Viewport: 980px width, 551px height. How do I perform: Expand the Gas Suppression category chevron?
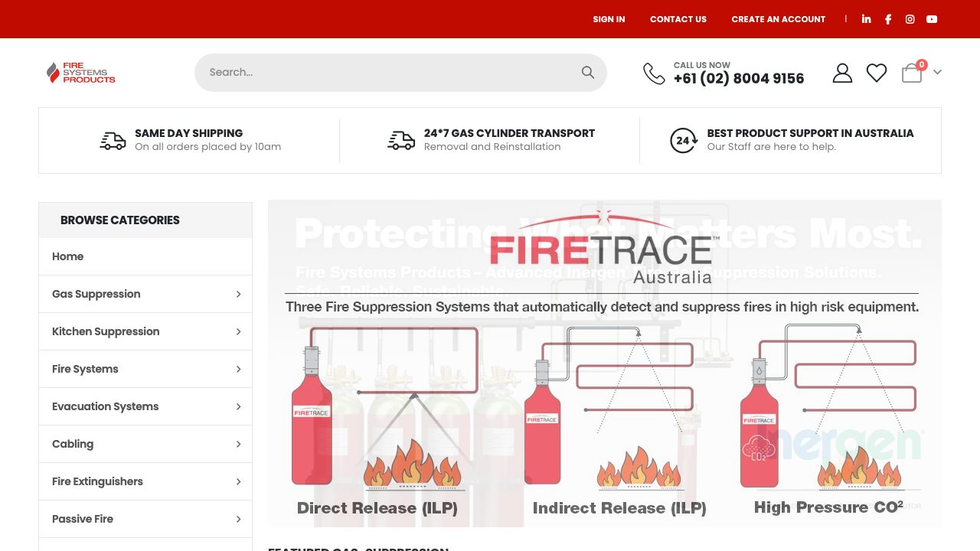238,294
